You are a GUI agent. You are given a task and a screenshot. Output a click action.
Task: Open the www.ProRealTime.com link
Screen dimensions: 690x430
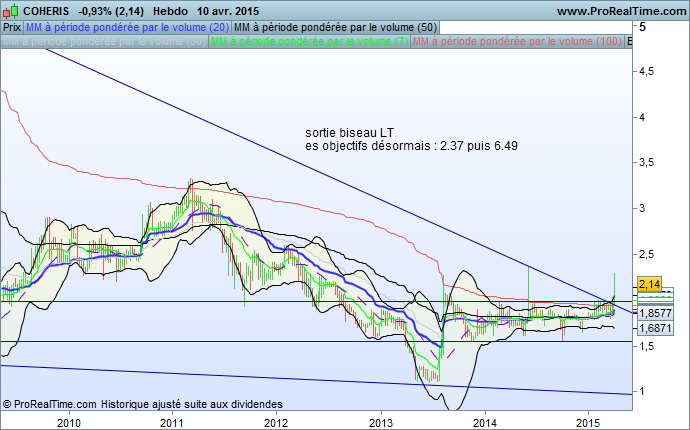pyautogui.click(x=621, y=11)
